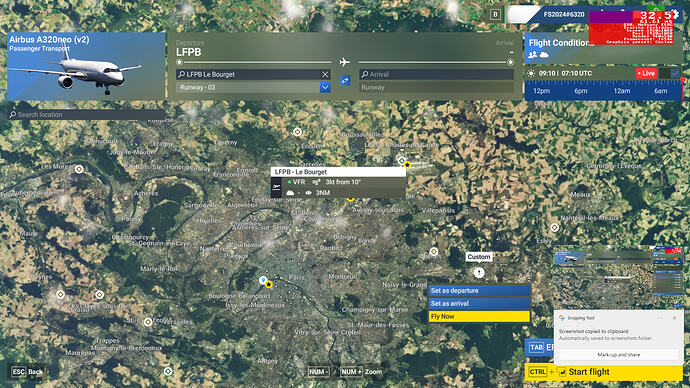This screenshot has height=388, width=690.
Task: Click the Champigny-sur-Marne map label
Action: pyautogui.click(x=375, y=310)
